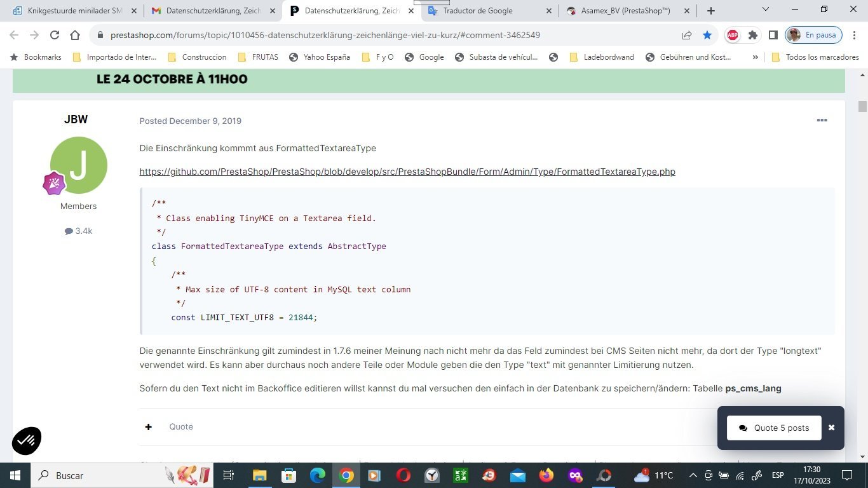868x488 pixels.
Task: Open the Windows notification center
Action: [847, 475]
